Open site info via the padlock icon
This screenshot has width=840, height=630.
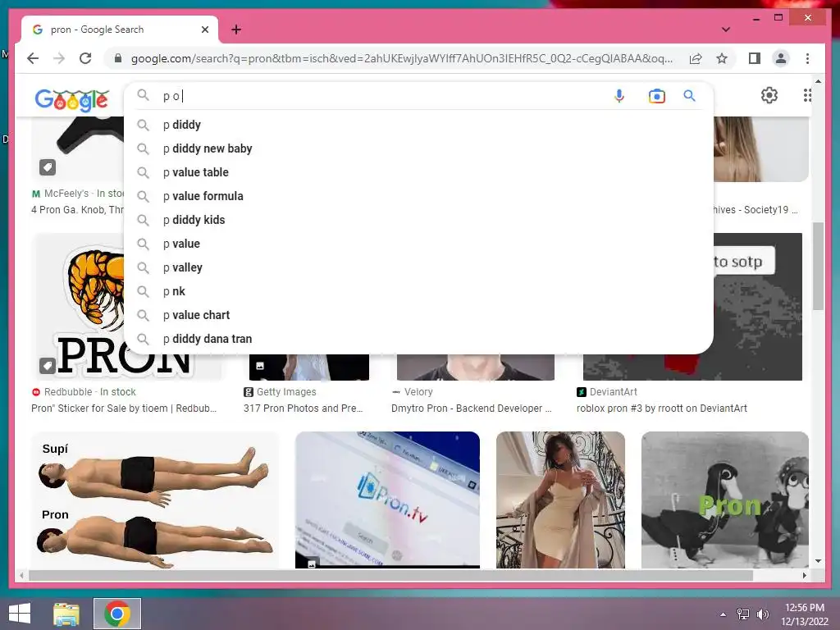click(x=118, y=58)
